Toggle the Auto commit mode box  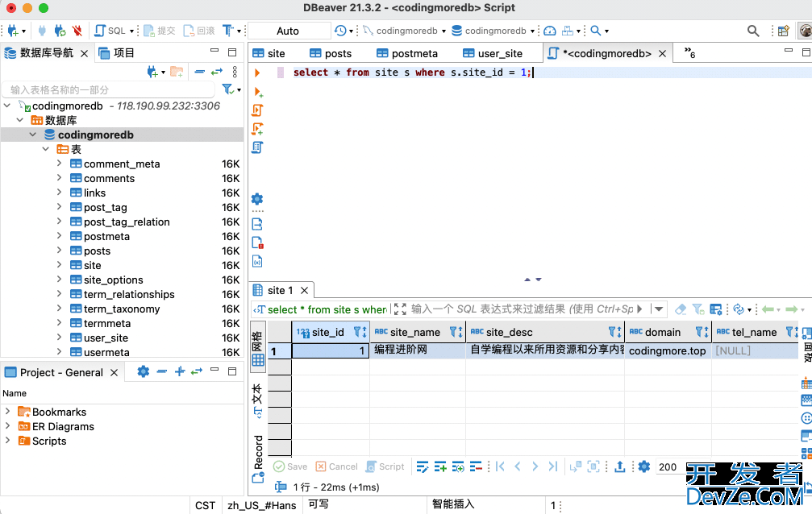pos(288,31)
